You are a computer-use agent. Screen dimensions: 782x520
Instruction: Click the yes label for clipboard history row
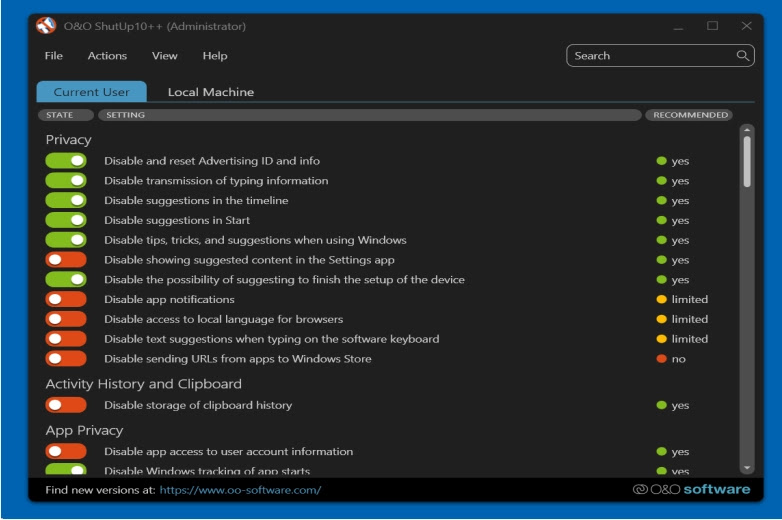680,406
